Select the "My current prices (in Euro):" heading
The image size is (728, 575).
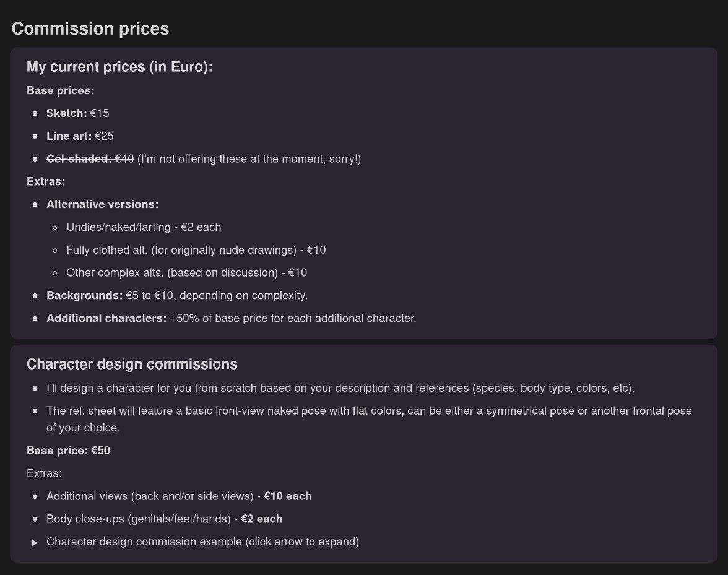(x=119, y=67)
